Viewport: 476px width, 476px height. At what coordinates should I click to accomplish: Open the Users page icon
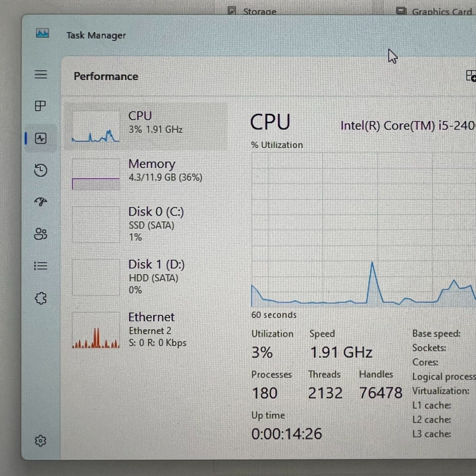pos(41,234)
